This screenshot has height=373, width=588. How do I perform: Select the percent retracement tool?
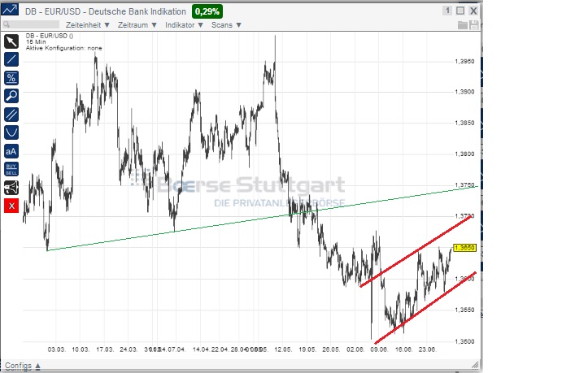pos(11,78)
